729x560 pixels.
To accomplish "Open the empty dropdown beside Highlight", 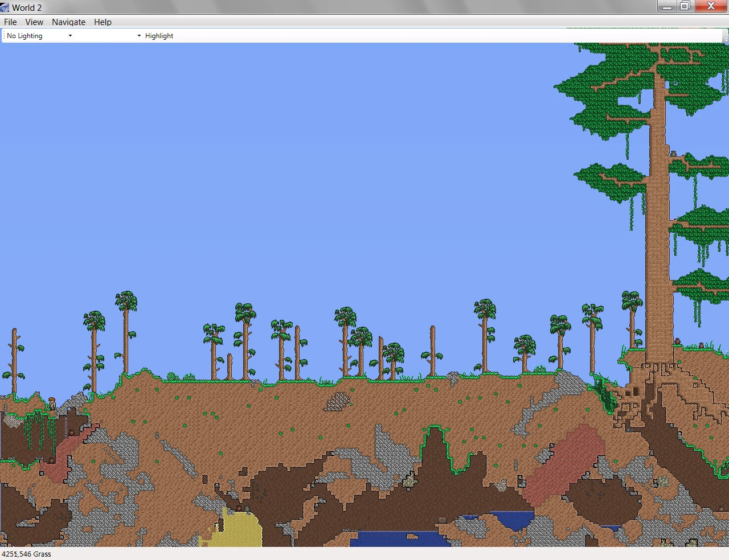I will click(x=108, y=35).
